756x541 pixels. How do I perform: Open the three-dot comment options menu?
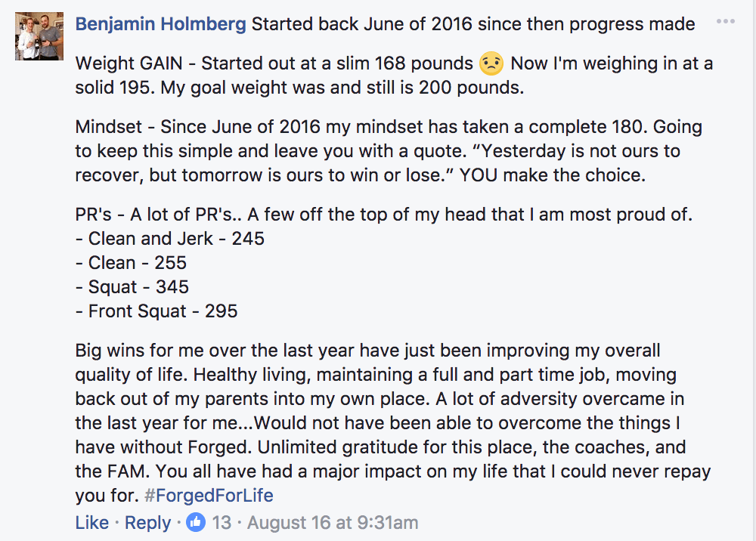(x=726, y=22)
